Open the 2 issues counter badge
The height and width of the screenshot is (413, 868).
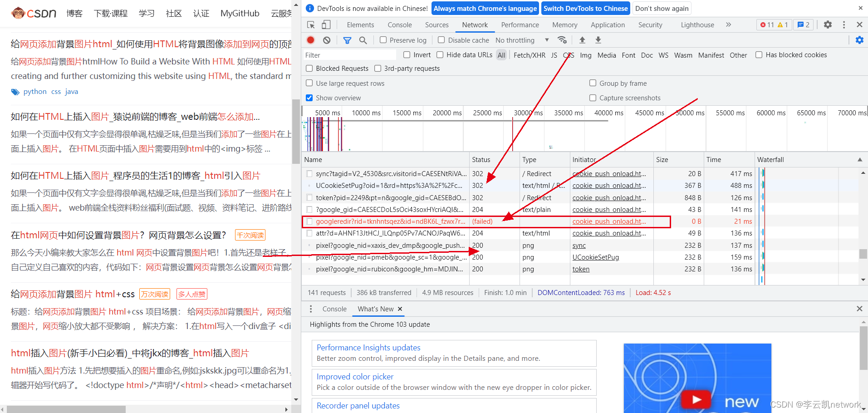pyautogui.click(x=804, y=25)
